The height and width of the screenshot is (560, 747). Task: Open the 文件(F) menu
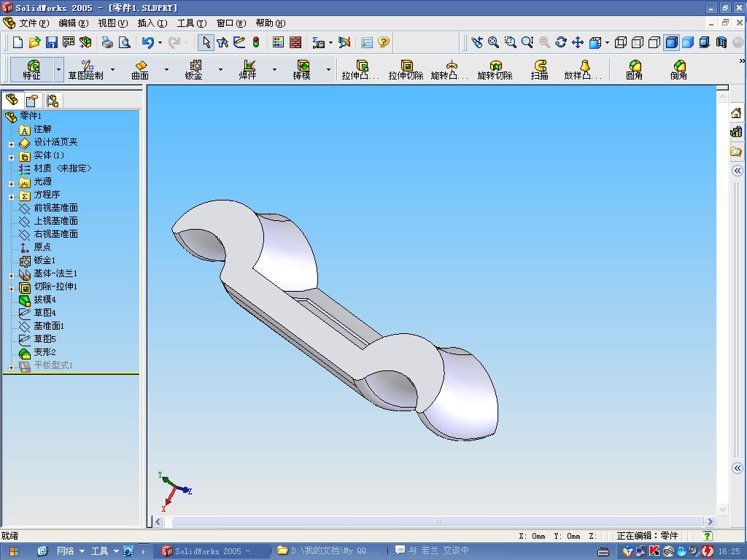[34, 23]
